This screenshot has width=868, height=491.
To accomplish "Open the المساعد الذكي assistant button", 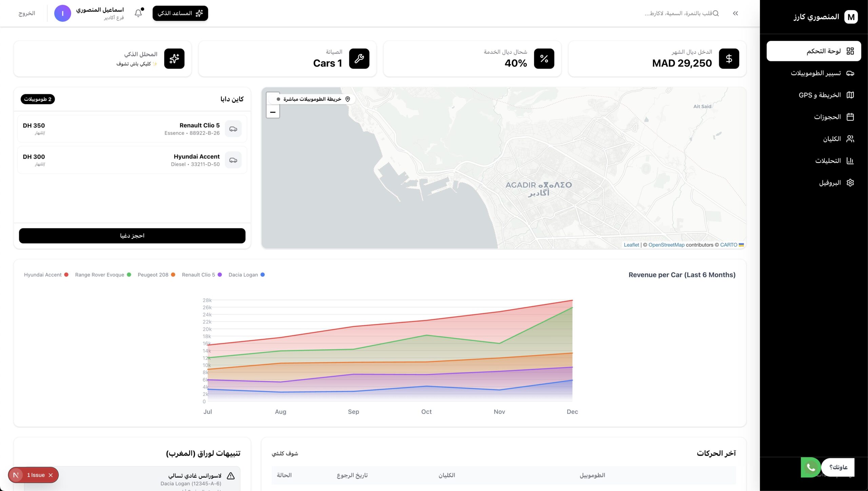I will (180, 13).
